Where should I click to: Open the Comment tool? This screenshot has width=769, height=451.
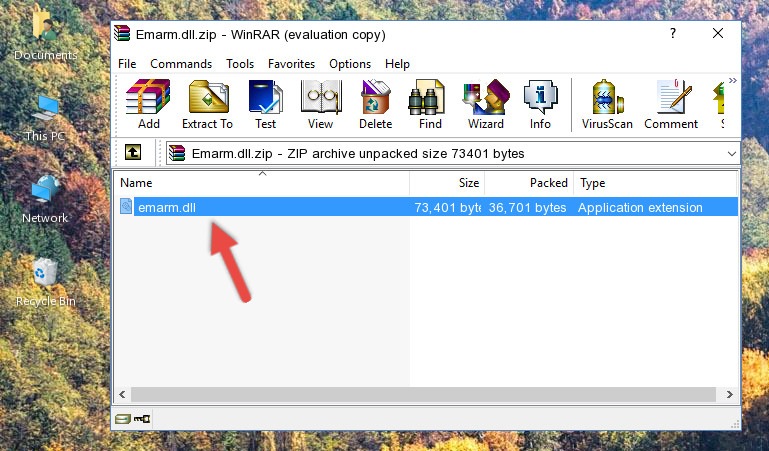671,104
